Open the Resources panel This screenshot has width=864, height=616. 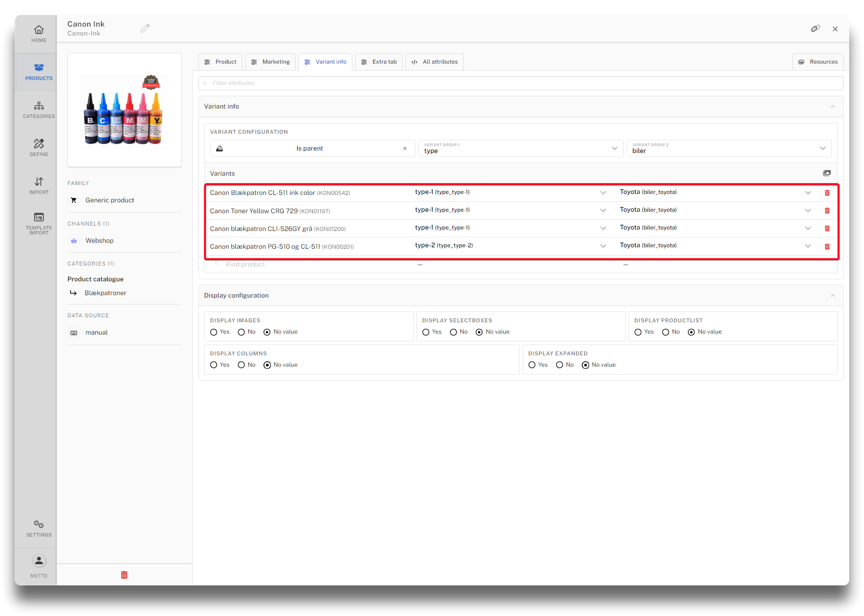(x=818, y=62)
